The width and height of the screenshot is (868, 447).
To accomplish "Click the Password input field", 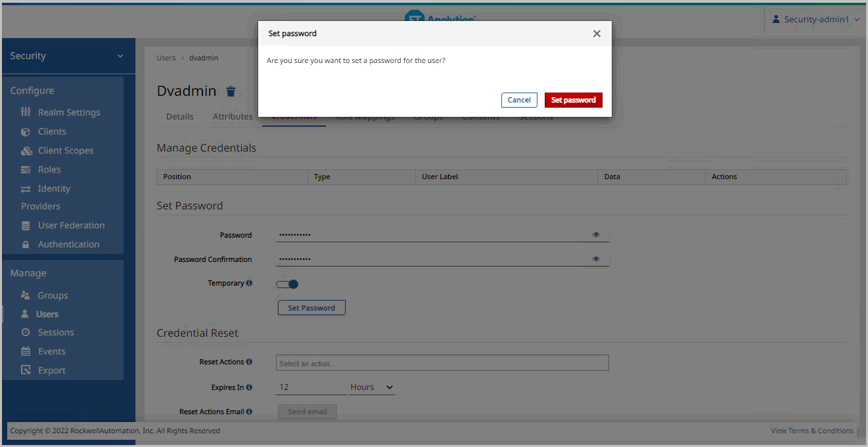I will (442, 234).
